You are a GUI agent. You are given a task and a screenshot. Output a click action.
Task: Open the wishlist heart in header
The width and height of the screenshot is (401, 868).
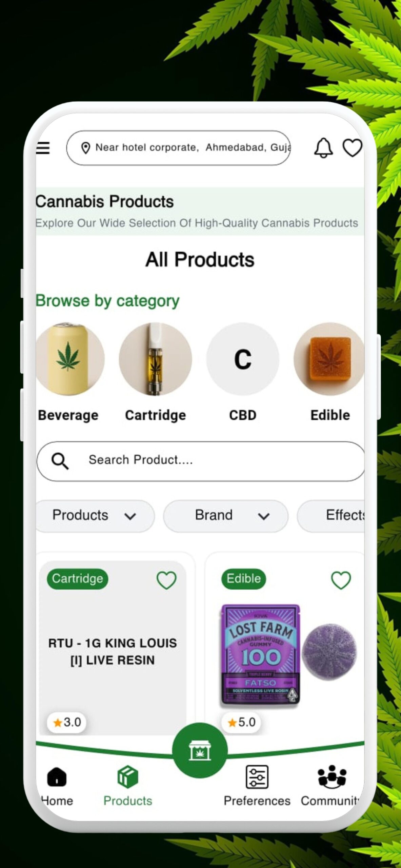click(353, 148)
